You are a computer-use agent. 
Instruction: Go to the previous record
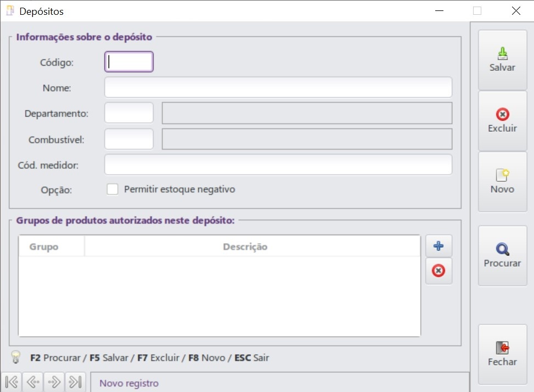33,382
